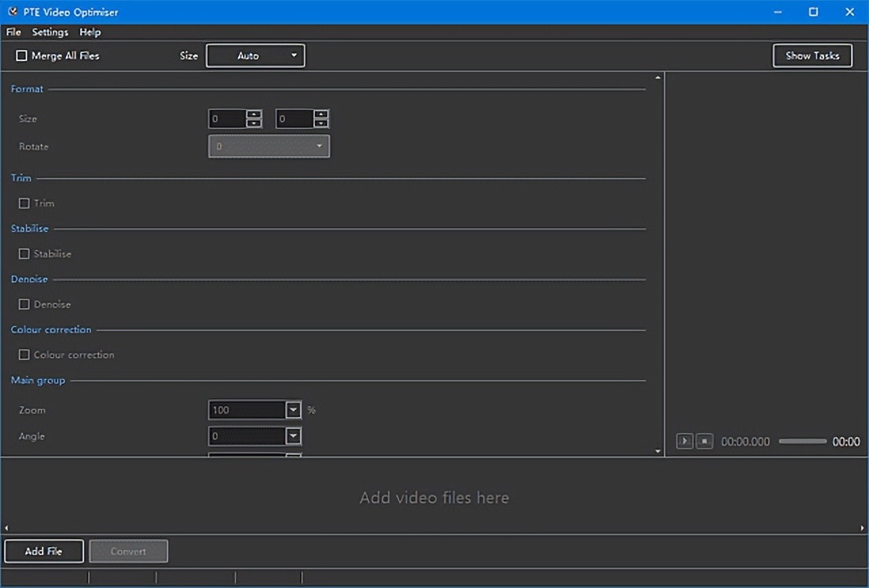Click the preview playback seek slider

[802, 441]
